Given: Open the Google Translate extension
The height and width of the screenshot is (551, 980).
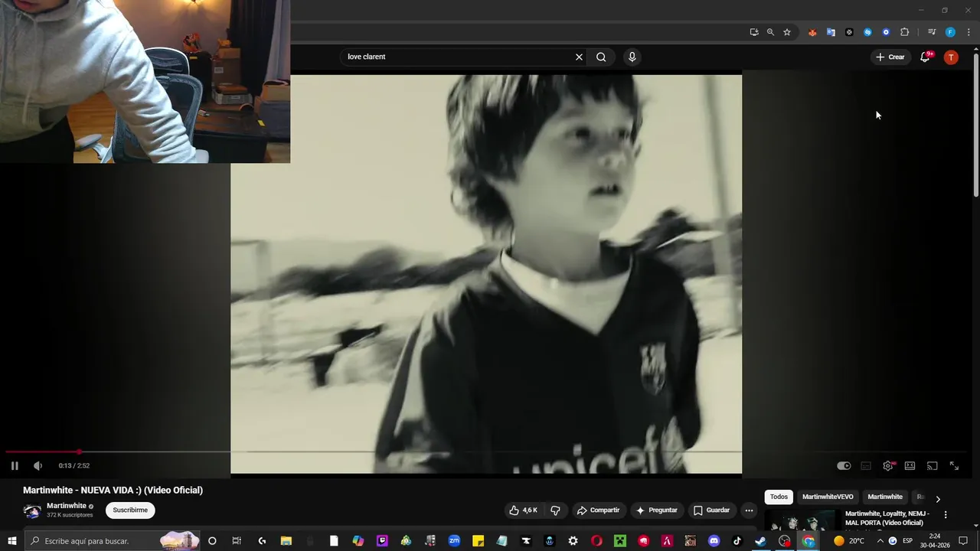Looking at the screenshot, I should [x=831, y=32].
